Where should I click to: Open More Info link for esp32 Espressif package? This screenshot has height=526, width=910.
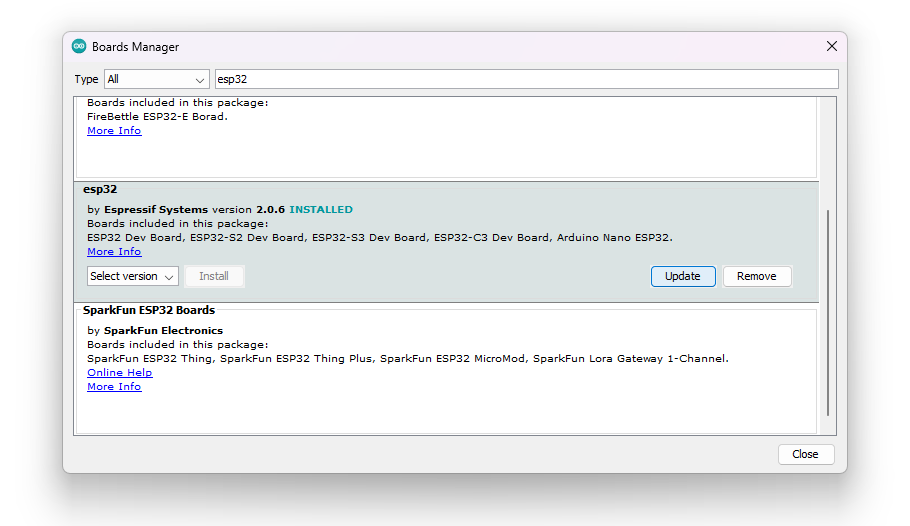(x=114, y=251)
